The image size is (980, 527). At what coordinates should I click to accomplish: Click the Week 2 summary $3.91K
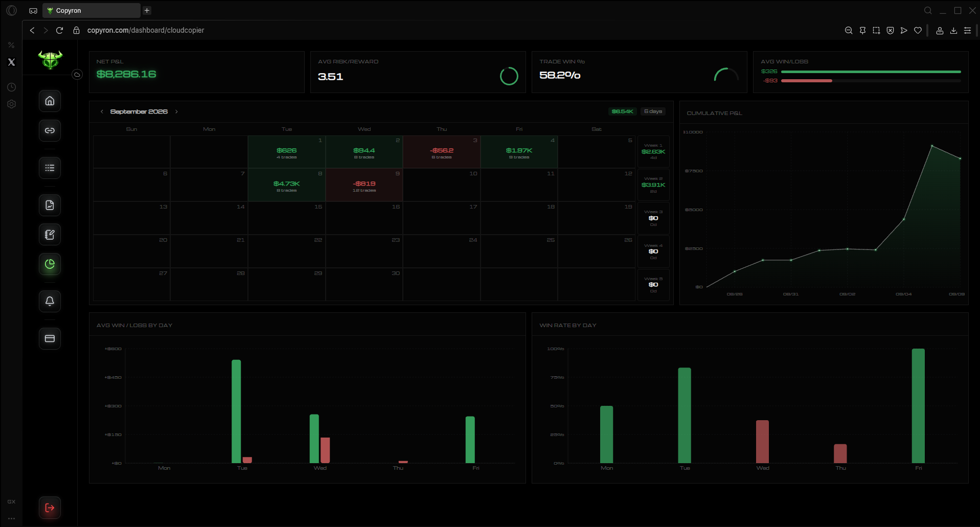click(653, 185)
